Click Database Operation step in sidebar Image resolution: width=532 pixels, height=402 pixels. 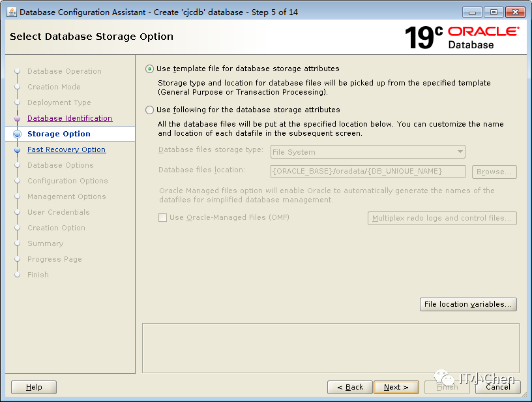pos(65,71)
